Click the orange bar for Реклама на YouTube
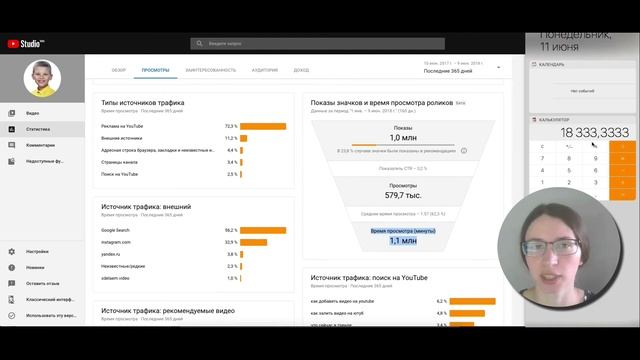Screen dimensions: 640x360 click(x=263, y=127)
